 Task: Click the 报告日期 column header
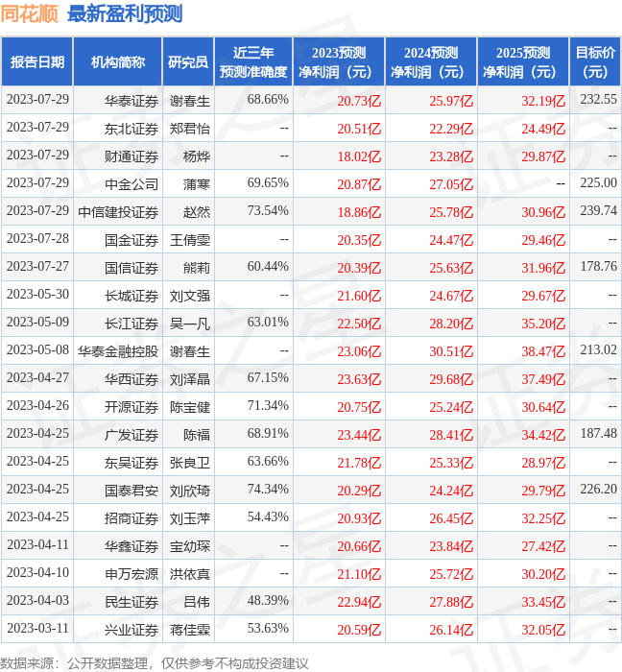(37, 62)
